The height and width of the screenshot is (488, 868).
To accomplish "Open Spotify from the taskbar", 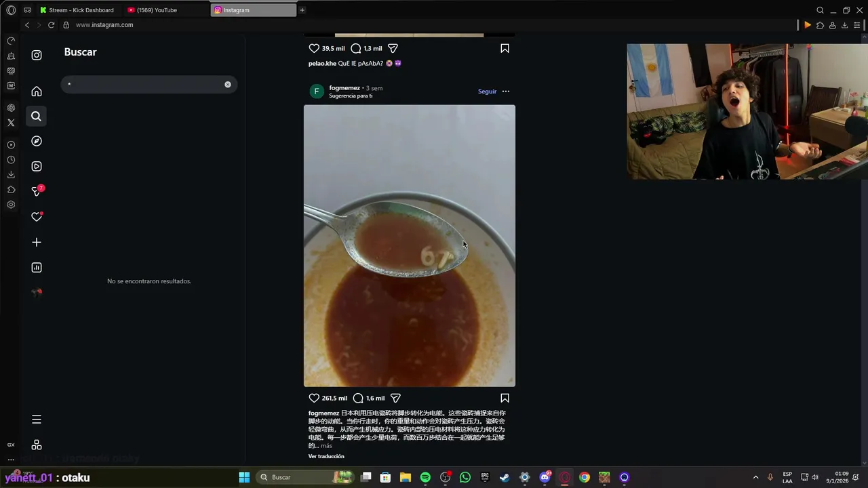I will click(x=425, y=477).
